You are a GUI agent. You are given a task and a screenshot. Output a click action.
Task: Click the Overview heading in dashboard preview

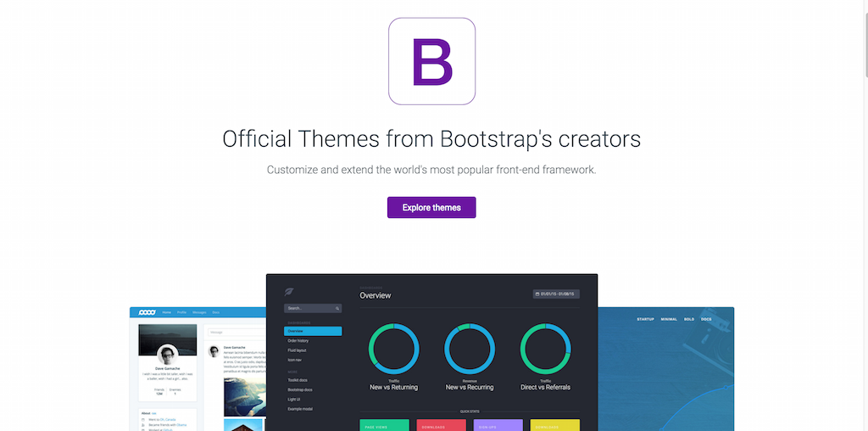[376, 295]
